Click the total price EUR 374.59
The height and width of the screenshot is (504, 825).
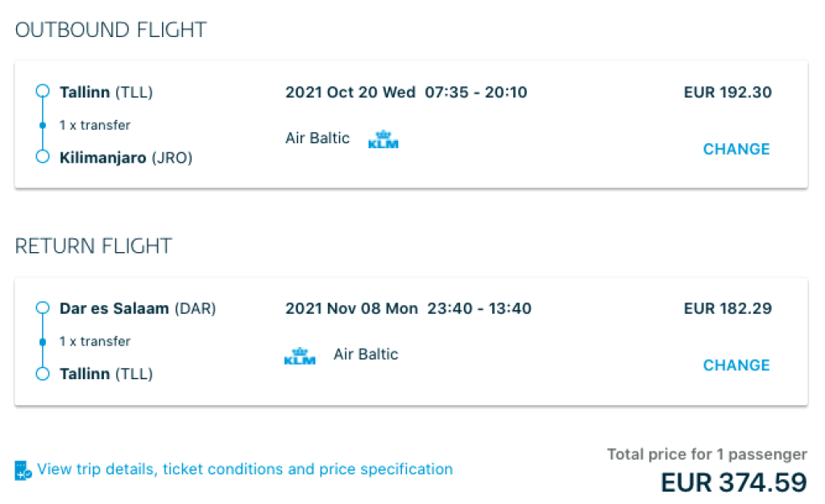pyautogui.click(x=733, y=482)
